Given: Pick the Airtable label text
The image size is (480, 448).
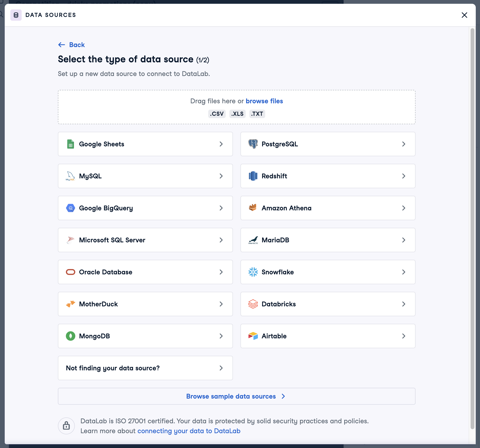Looking at the screenshot, I should (x=274, y=336).
